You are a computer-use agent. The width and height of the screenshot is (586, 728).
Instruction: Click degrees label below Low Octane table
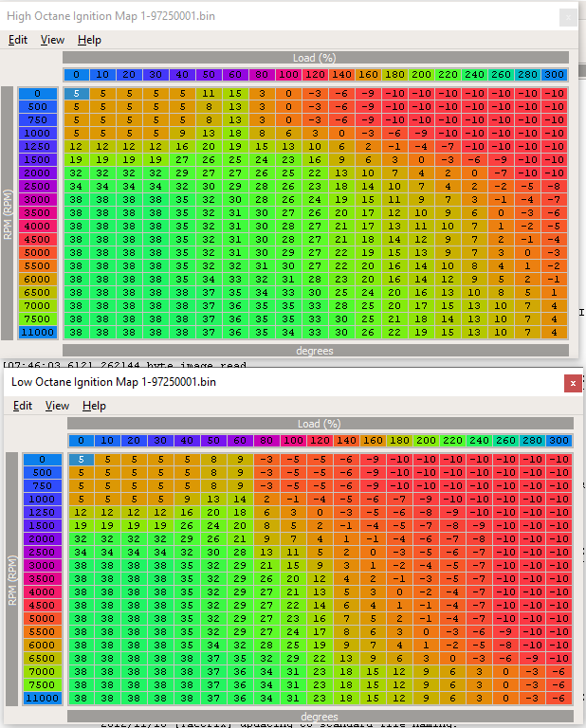click(x=320, y=717)
